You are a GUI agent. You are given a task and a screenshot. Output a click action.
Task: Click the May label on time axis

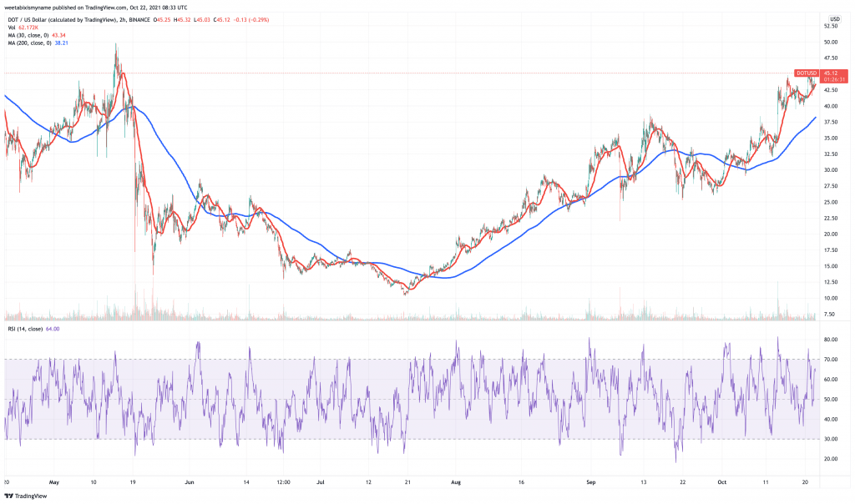(x=53, y=482)
